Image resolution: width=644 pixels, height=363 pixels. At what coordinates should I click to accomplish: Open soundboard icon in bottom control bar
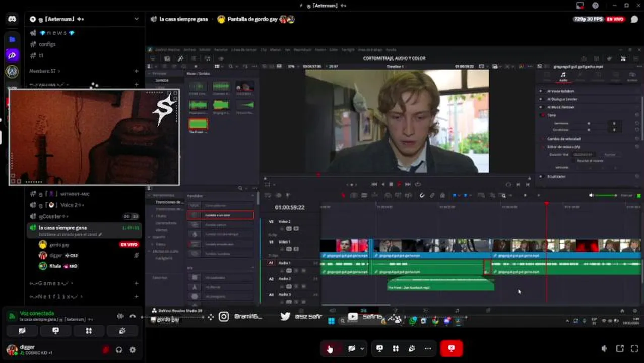pos(412,348)
